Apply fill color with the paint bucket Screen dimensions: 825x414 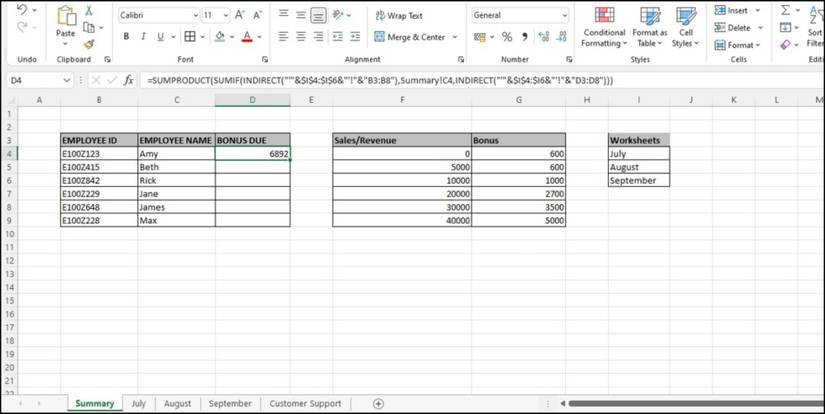click(220, 36)
